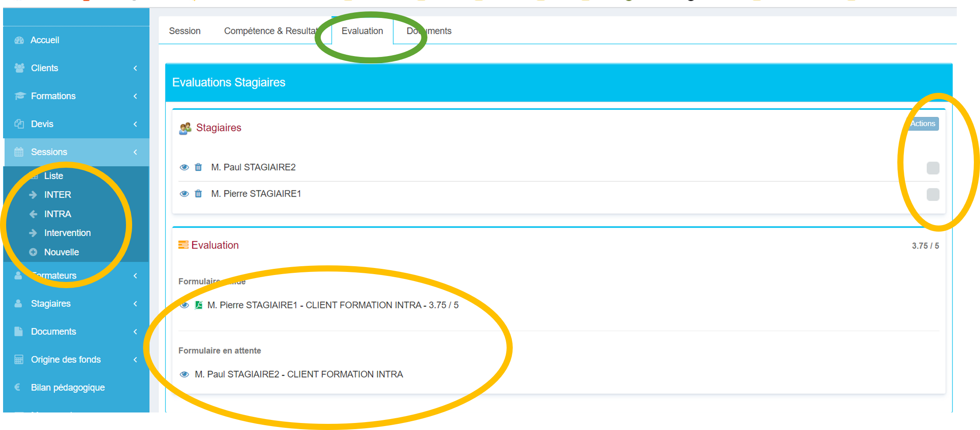Click the Origine des fonds icon
Image resolution: width=980 pixels, height=430 pixels.
pyautogui.click(x=19, y=360)
